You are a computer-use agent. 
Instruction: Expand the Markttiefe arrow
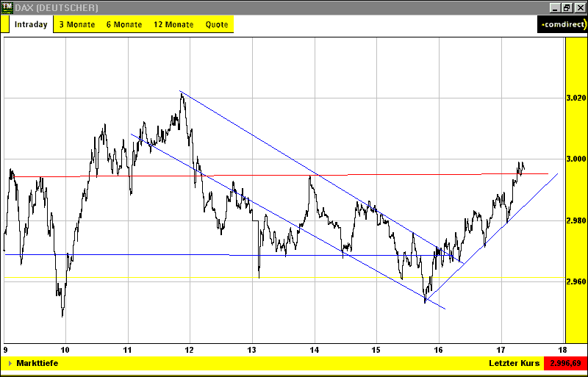(x=10, y=363)
